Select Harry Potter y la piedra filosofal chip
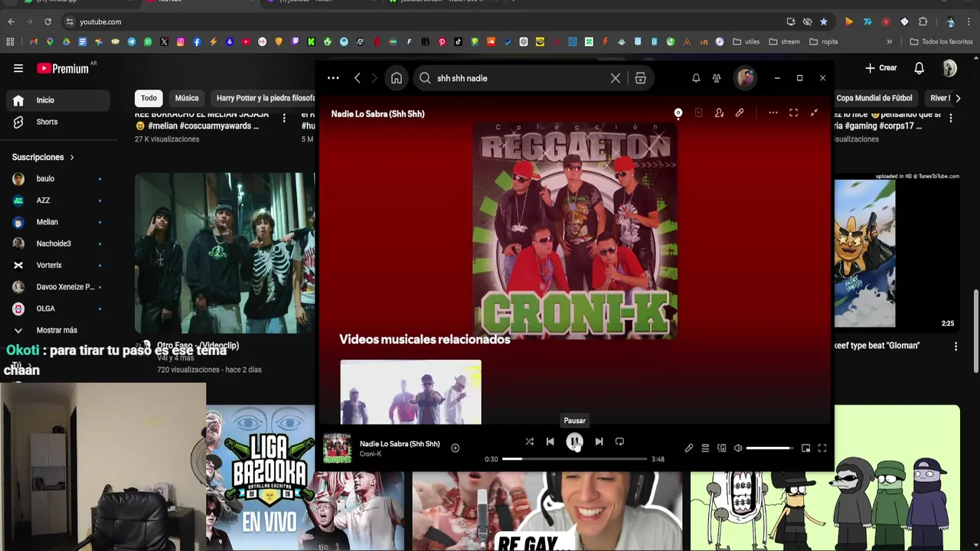980x551 pixels. [x=263, y=98]
